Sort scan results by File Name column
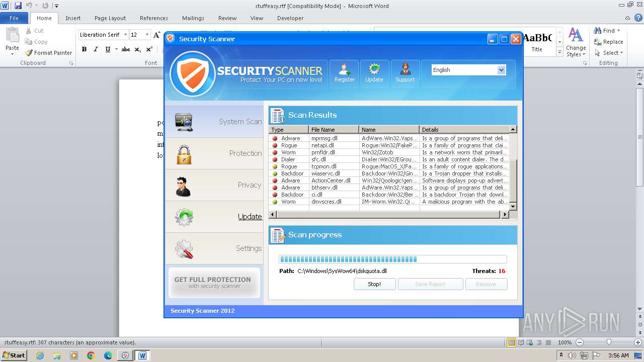 [334, 130]
